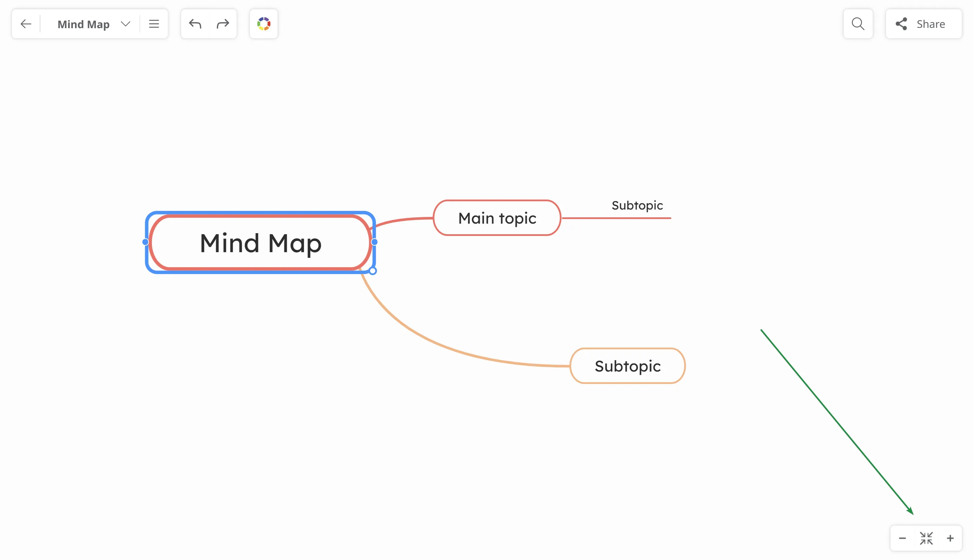This screenshot has width=974, height=560.
Task: Select the underlined Subtopic text node
Action: tap(637, 206)
